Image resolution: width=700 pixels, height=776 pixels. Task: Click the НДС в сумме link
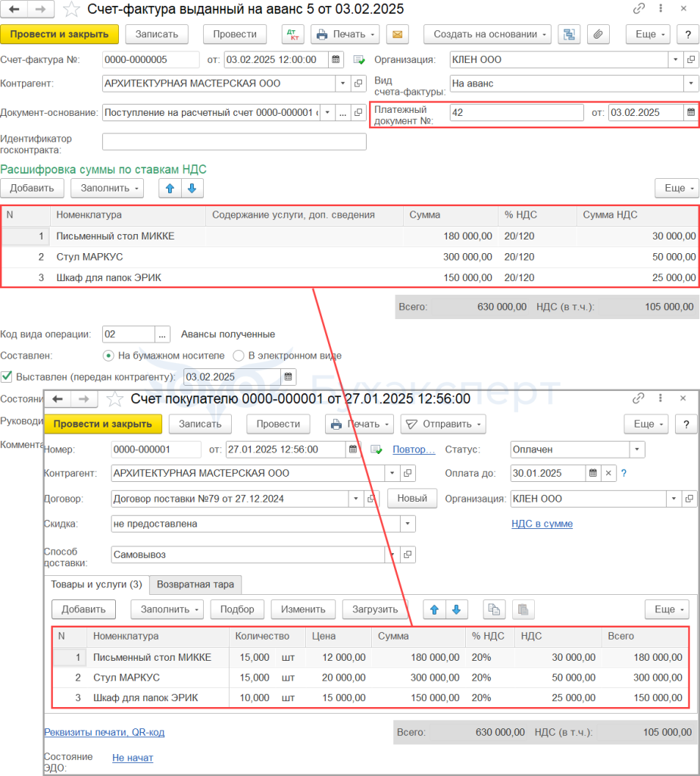coord(542,524)
